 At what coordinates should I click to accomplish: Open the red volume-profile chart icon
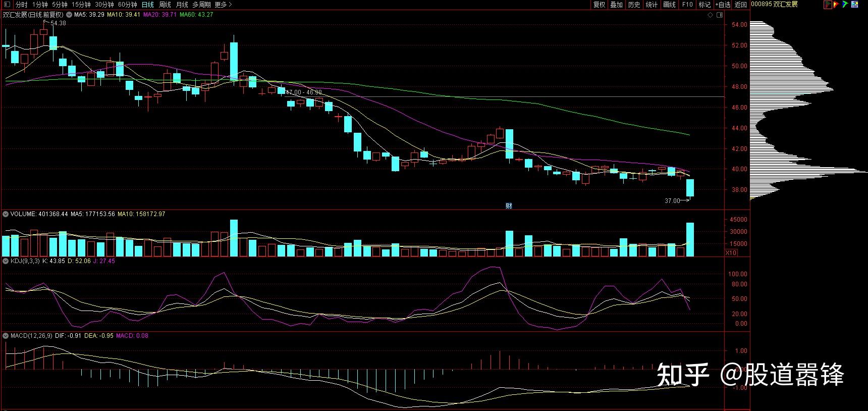tap(828, 5)
